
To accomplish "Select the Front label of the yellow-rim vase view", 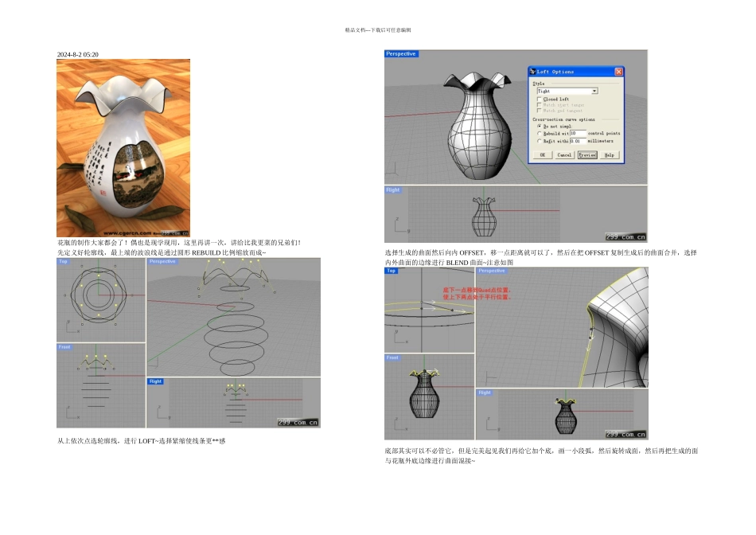I will 392,357.
